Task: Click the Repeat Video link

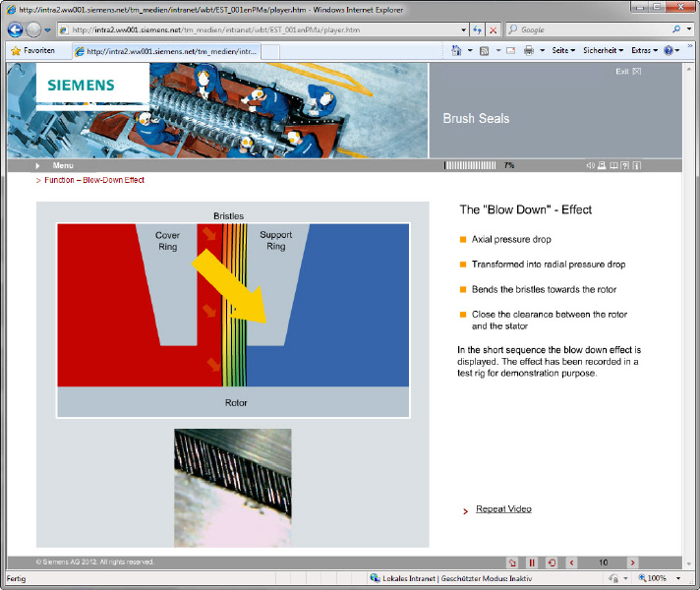Action: [503, 508]
